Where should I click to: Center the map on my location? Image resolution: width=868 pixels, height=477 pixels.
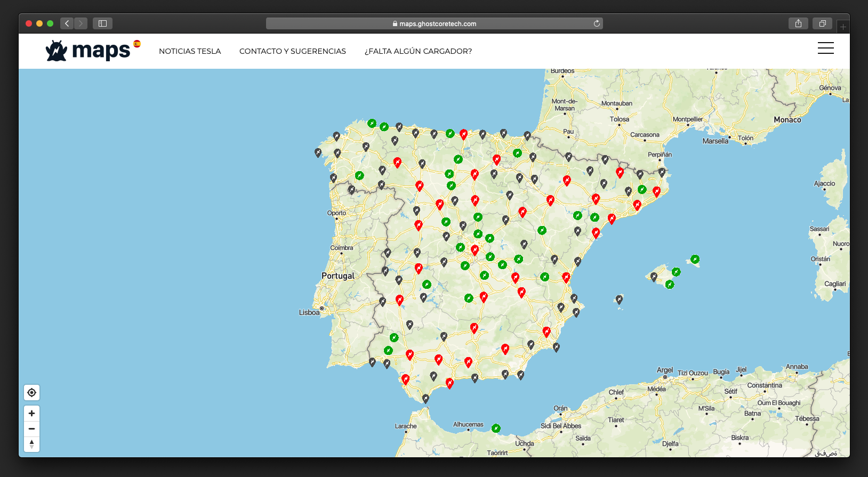[x=32, y=393]
